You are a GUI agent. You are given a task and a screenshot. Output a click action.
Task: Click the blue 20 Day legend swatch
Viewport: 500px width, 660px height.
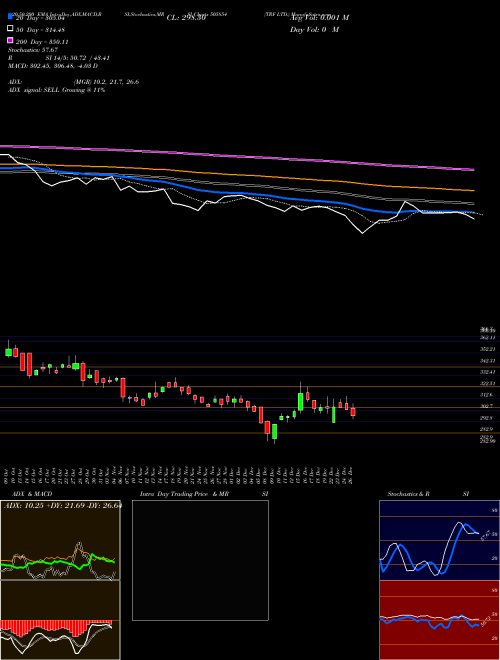coord(10,17)
